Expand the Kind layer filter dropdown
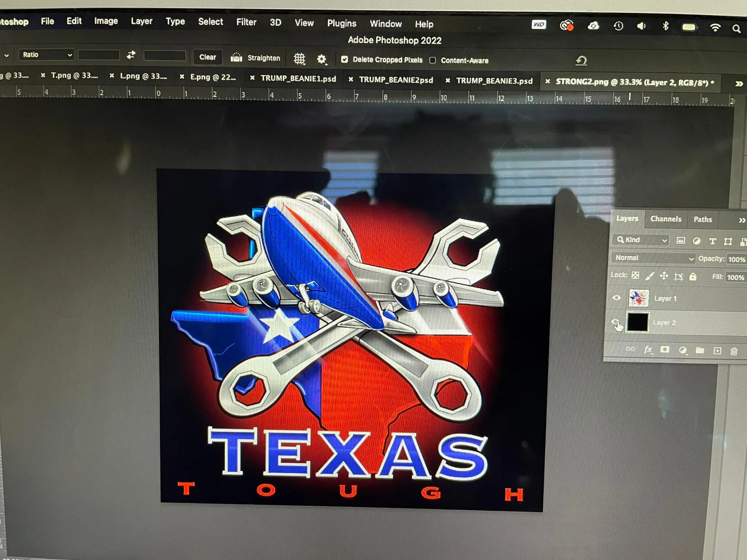Image resolution: width=747 pixels, height=560 pixels. click(x=641, y=240)
